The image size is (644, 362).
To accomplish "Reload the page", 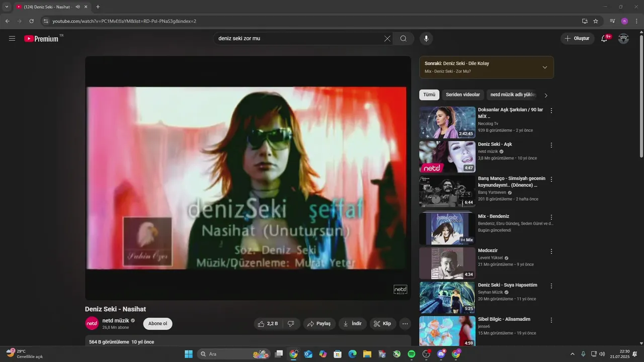I will tap(31, 21).
